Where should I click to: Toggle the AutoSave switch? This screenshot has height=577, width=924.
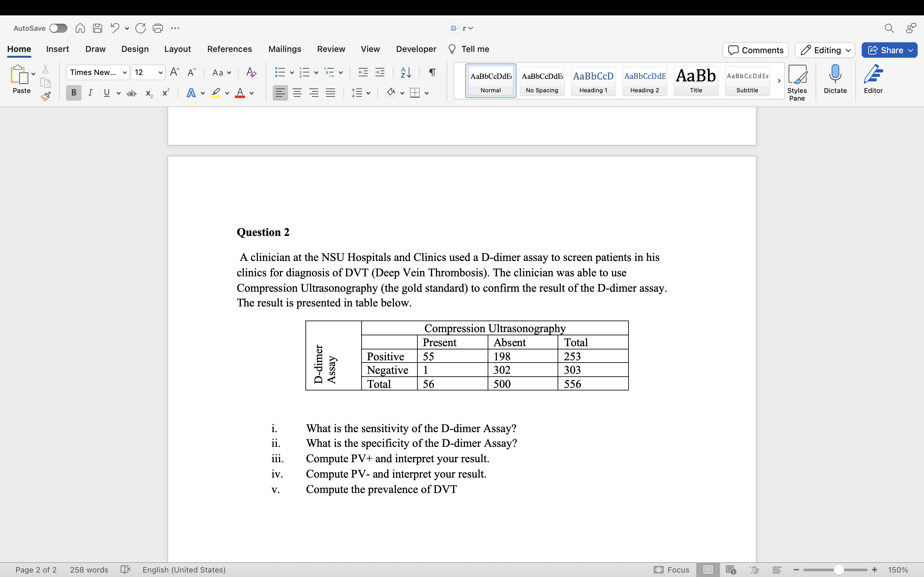(58, 28)
